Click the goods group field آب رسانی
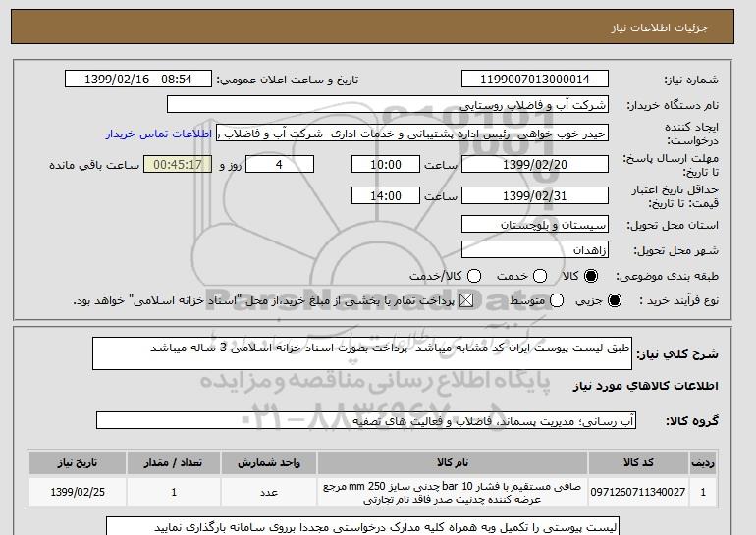This screenshot has width=756, height=535. pos(366,421)
